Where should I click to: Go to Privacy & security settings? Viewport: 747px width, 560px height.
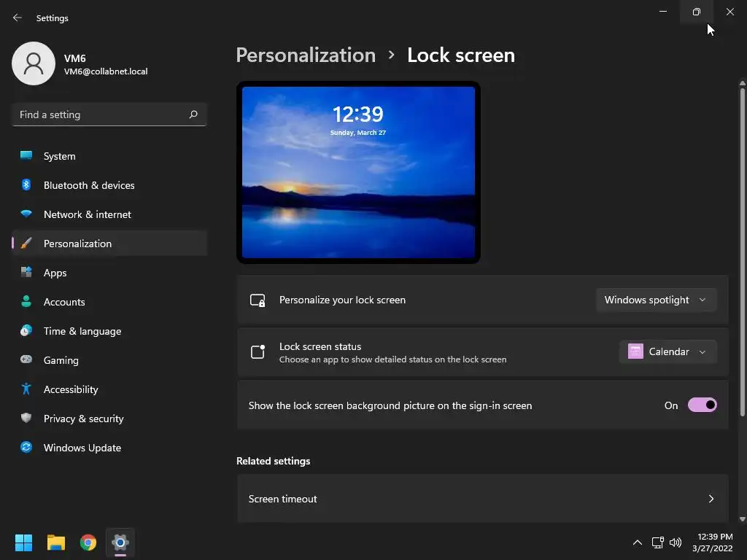coord(109,419)
